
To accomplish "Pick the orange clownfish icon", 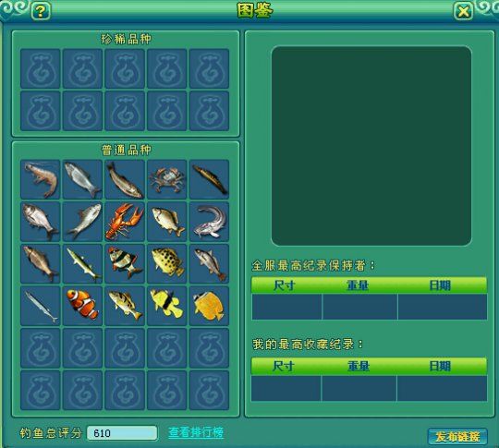I will (82, 306).
